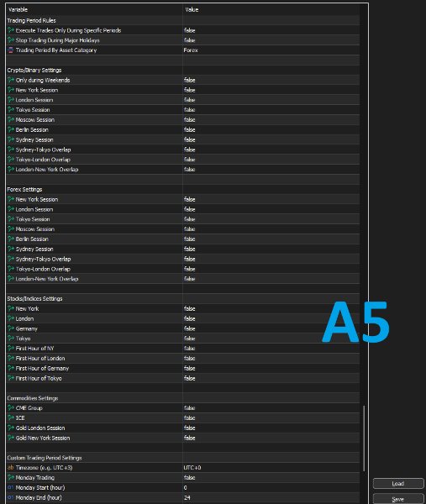426x504 pixels.
Task: Select Tokyo Session row under Crypto/Binary Settings
Action: coord(182,109)
